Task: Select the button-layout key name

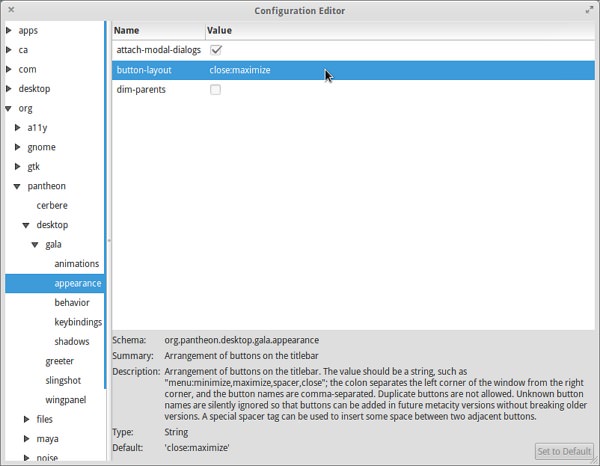Action: 144,70
